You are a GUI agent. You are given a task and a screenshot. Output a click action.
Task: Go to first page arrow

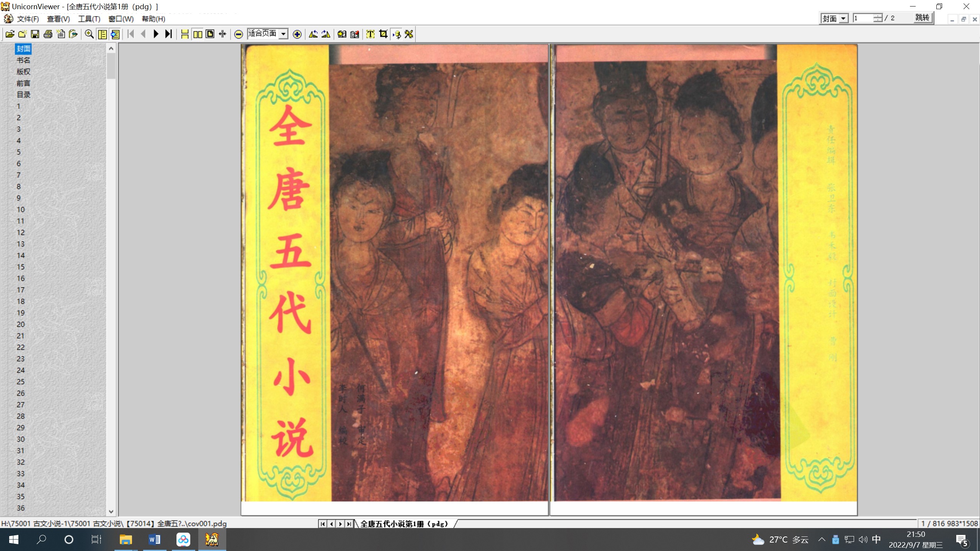[x=131, y=34]
